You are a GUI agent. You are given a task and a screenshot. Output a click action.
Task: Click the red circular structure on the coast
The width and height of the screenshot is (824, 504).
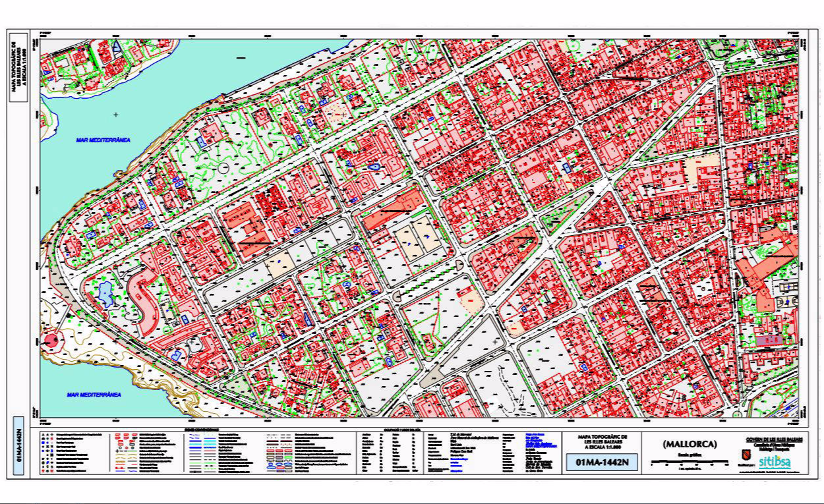point(51,341)
